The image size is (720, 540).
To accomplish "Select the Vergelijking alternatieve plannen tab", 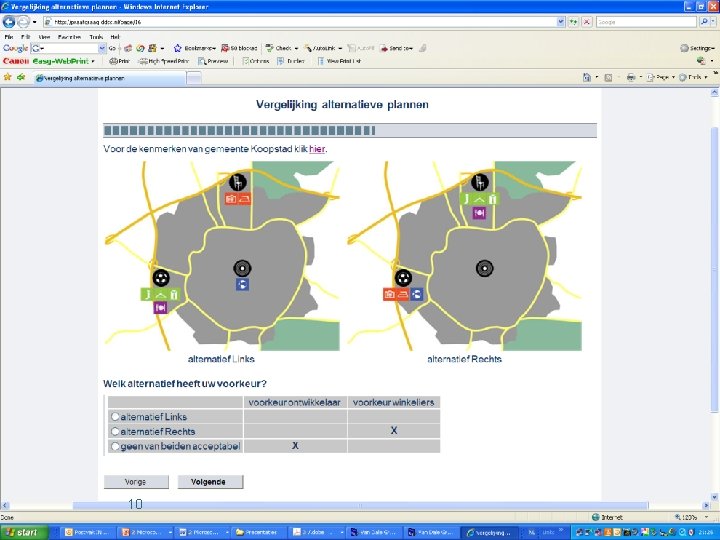I will [x=109, y=78].
